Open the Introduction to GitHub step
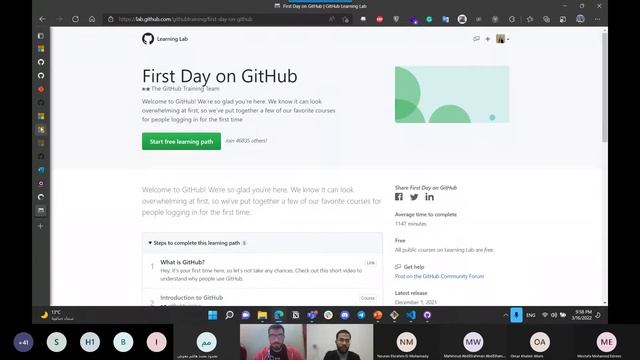This screenshot has width=640, height=360. (x=191, y=298)
